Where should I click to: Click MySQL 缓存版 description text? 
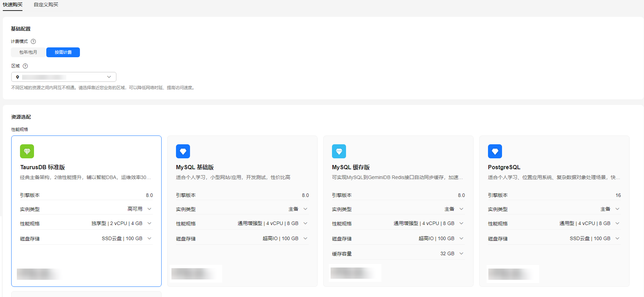click(397, 177)
